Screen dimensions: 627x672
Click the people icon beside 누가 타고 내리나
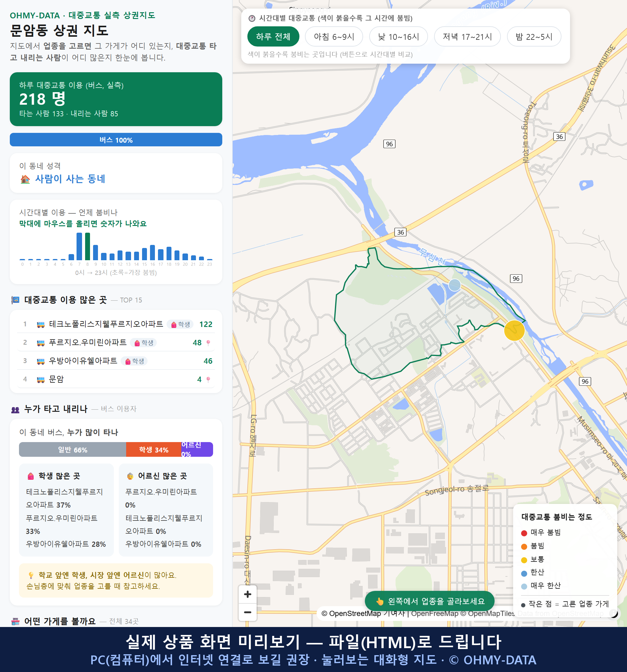(x=15, y=409)
